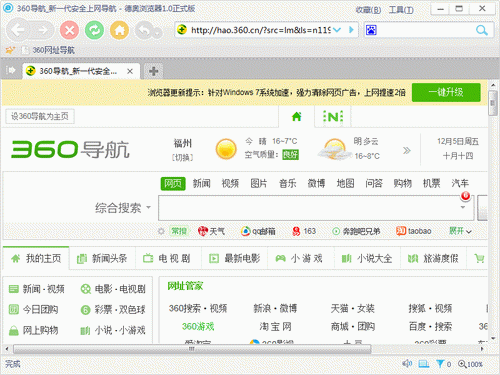This screenshot has width=500, height=375.
Task: Open the 360游戏 link
Action: click(198, 326)
